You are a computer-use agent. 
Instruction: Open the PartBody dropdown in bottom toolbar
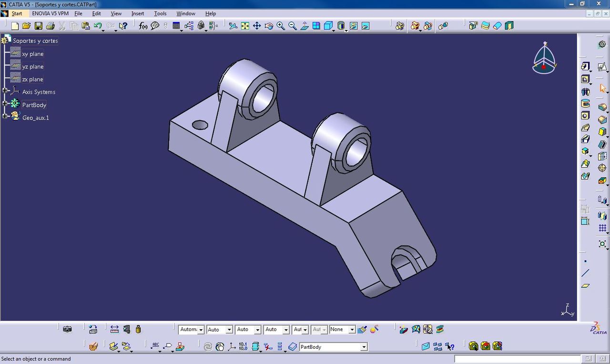[364, 347]
